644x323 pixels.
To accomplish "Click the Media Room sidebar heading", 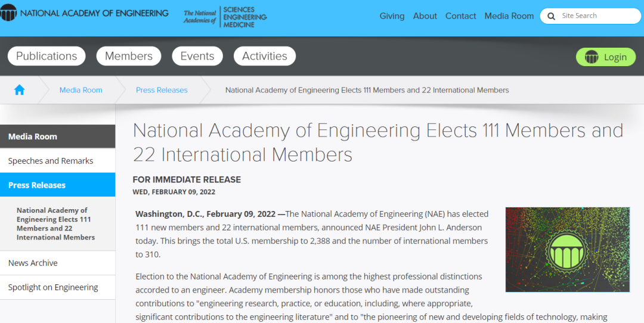I will click(x=57, y=136).
